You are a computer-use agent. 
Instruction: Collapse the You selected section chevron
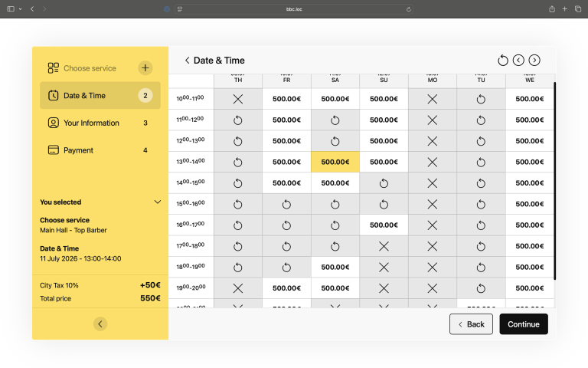click(x=158, y=202)
